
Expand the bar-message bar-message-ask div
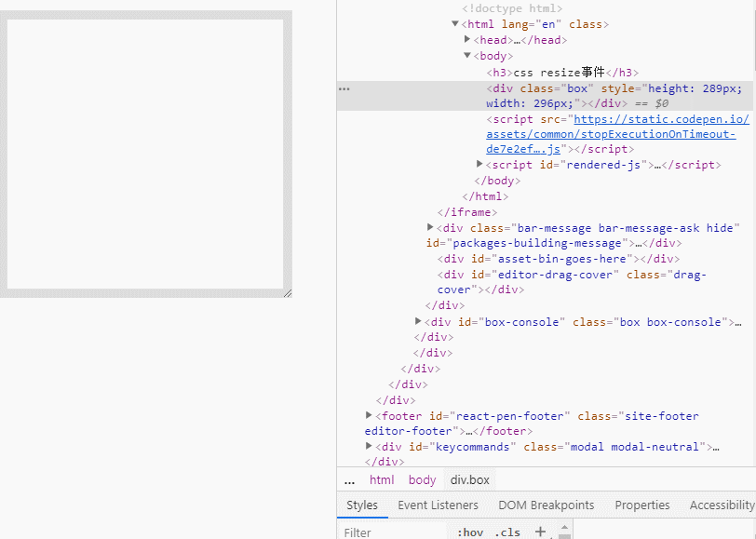(430, 227)
